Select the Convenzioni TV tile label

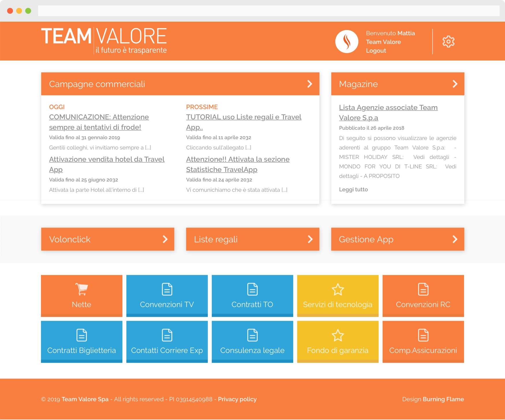coord(167,304)
